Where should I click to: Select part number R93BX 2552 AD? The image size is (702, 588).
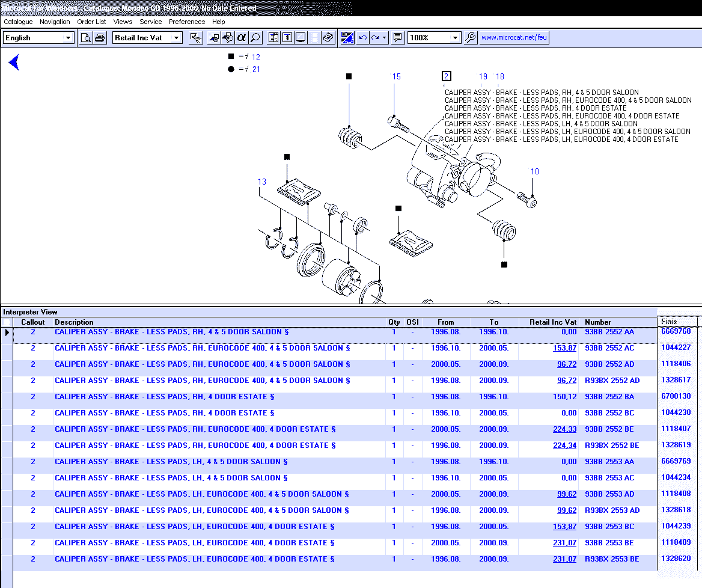pyautogui.click(x=612, y=381)
